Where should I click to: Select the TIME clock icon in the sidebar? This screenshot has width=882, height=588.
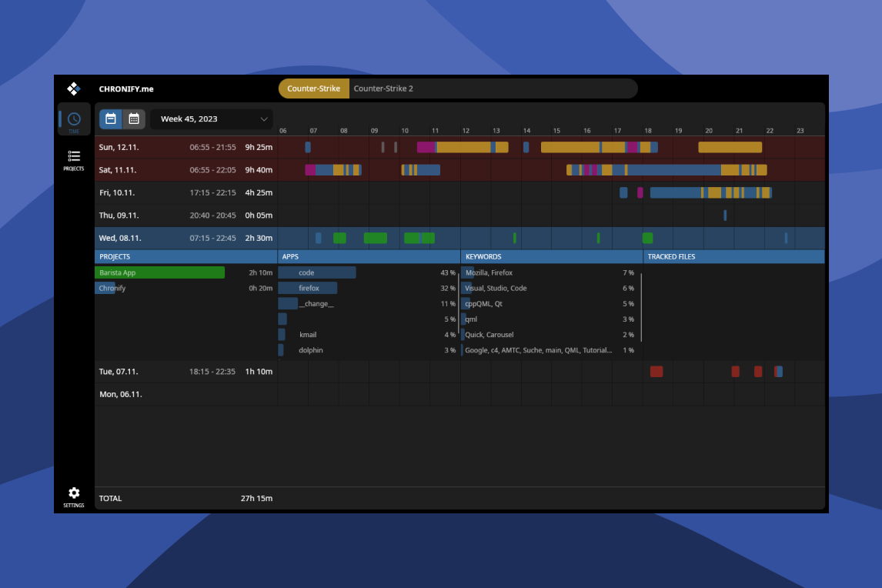tap(74, 120)
